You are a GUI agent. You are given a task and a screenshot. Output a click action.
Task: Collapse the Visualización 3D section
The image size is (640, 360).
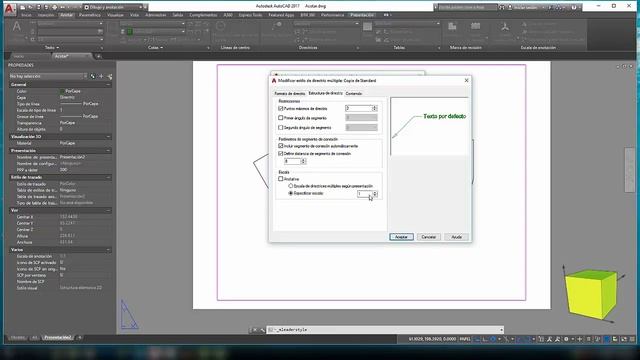(108, 137)
